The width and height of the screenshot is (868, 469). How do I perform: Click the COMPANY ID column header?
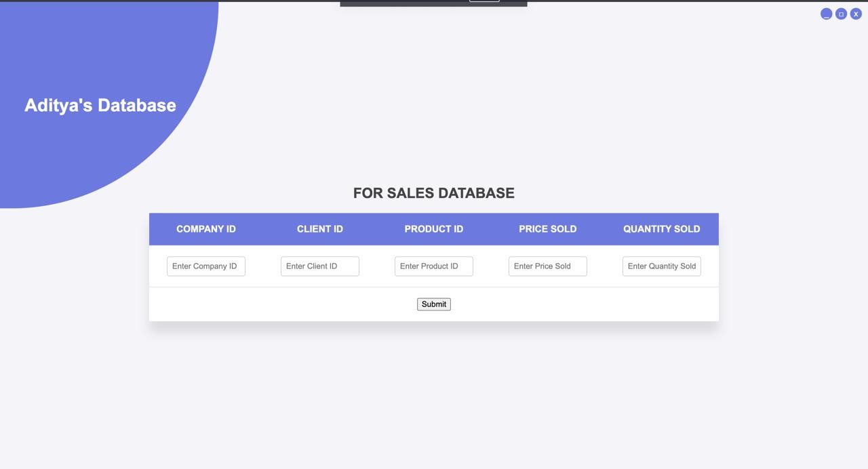click(206, 229)
